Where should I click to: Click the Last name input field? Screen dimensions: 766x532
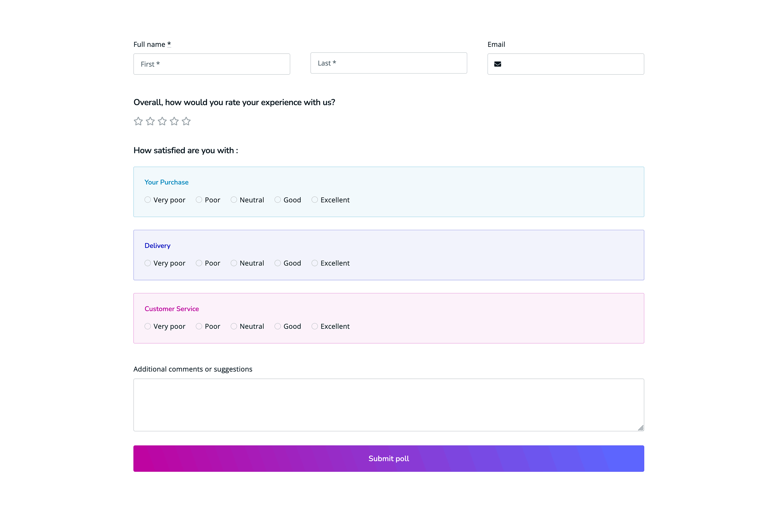(x=389, y=63)
